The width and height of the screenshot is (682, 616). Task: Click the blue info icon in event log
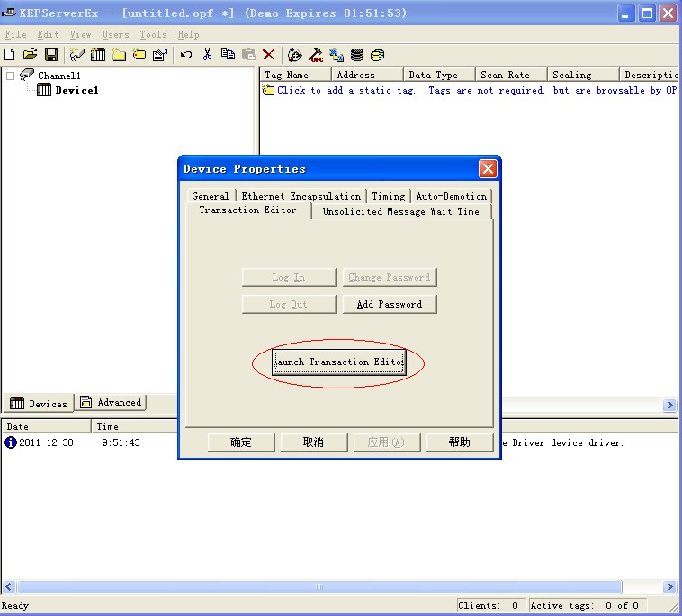point(11,442)
